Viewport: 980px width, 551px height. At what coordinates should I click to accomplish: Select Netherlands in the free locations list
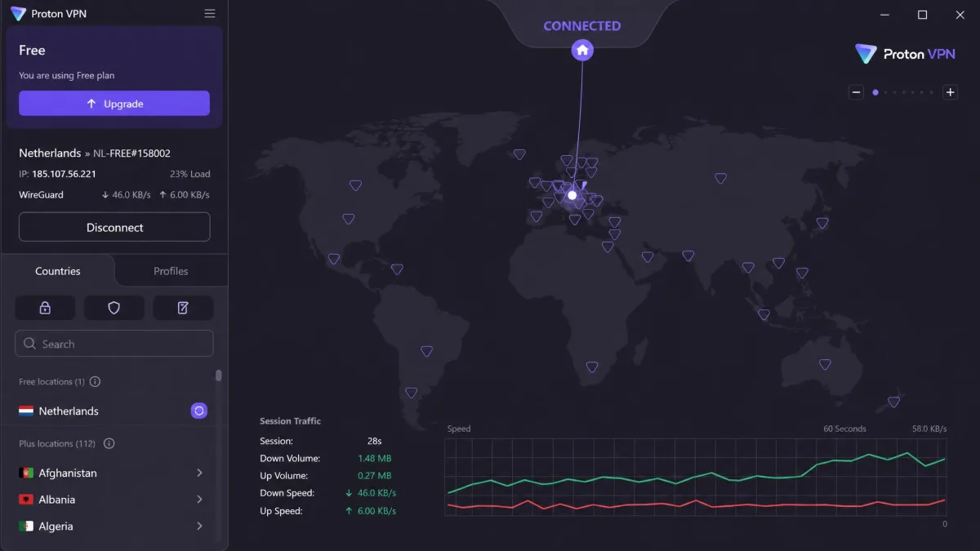click(114, 411)
